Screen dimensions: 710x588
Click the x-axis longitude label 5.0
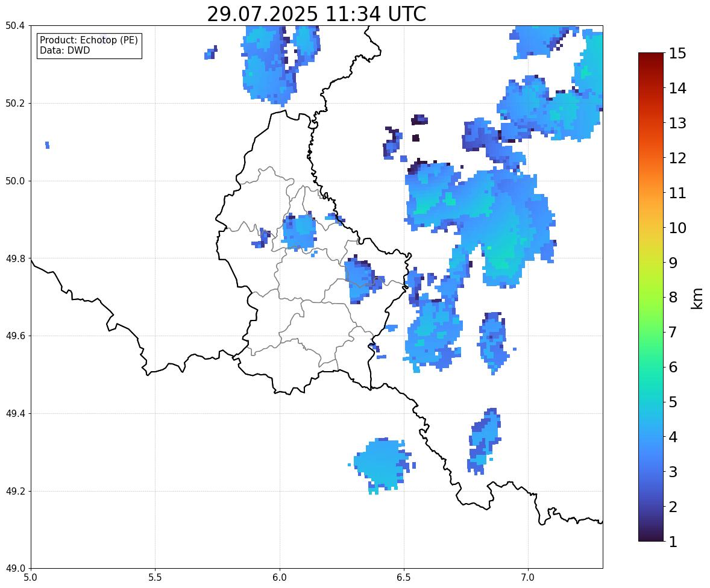pos(31,578)
